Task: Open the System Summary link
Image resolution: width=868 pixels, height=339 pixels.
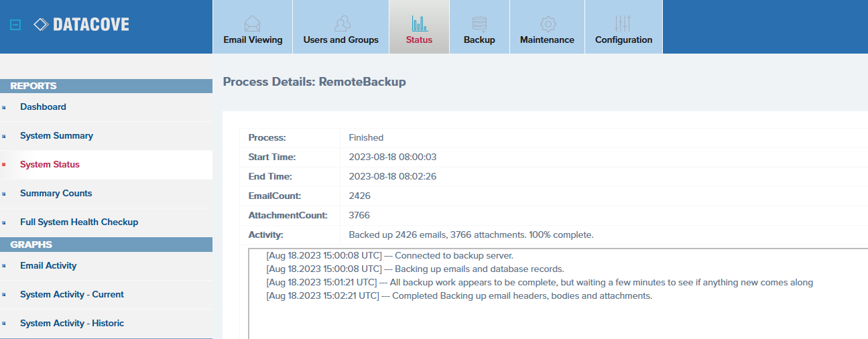Action: pyautogui.click(x=56, y=135)
